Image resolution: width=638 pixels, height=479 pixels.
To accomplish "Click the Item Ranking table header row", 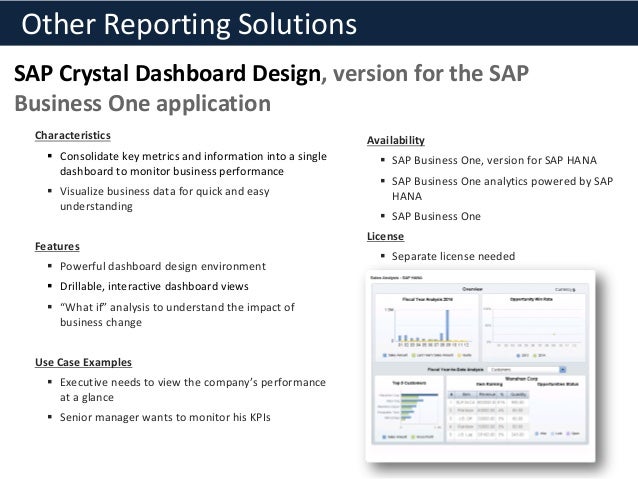I will coord(488,394).
